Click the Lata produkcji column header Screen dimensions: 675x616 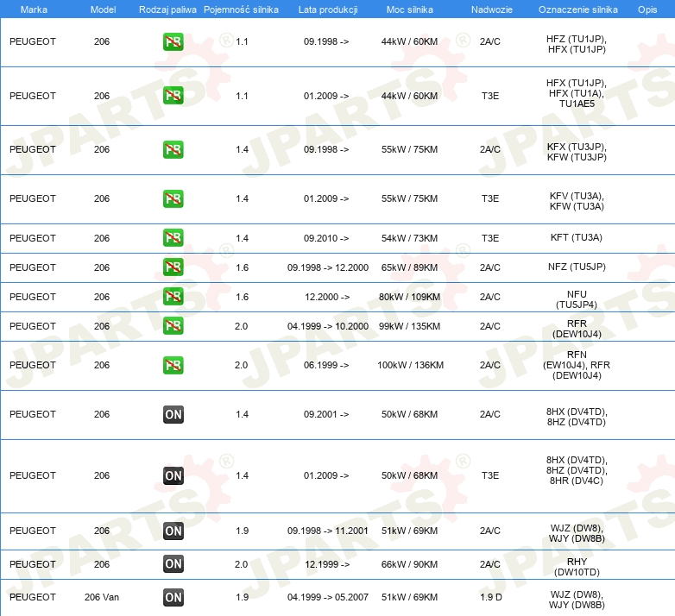(328, 9)
